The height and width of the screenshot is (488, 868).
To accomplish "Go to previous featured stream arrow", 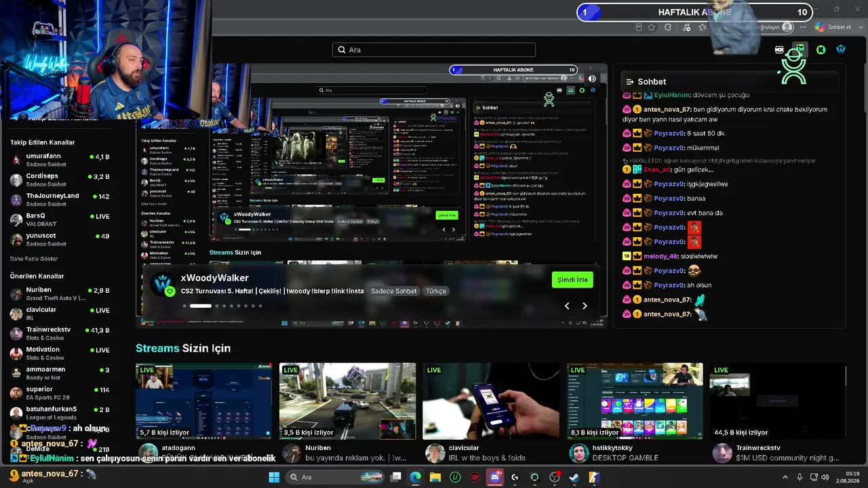I will click(x=567, y=306).
